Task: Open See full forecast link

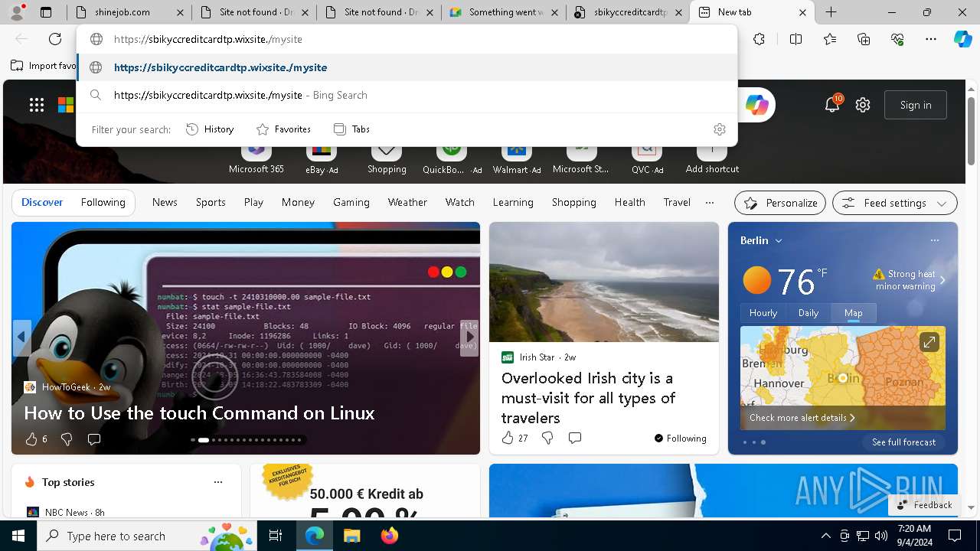Action: [903, 442]
